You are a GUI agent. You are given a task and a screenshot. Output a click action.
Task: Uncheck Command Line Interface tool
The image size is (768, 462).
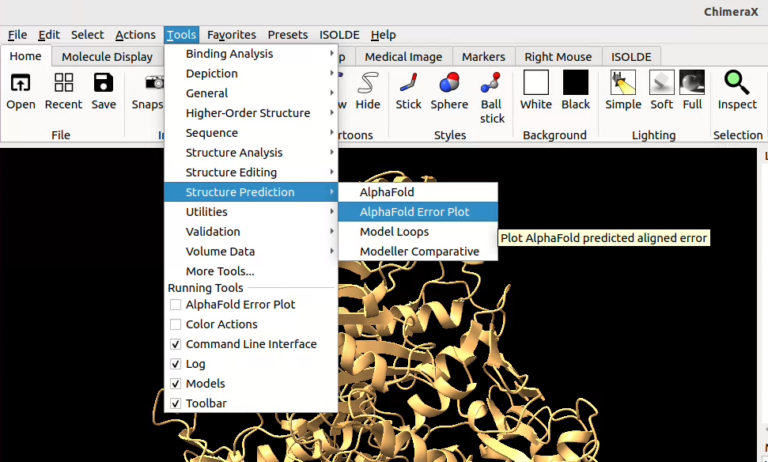(x=175, y=344)
